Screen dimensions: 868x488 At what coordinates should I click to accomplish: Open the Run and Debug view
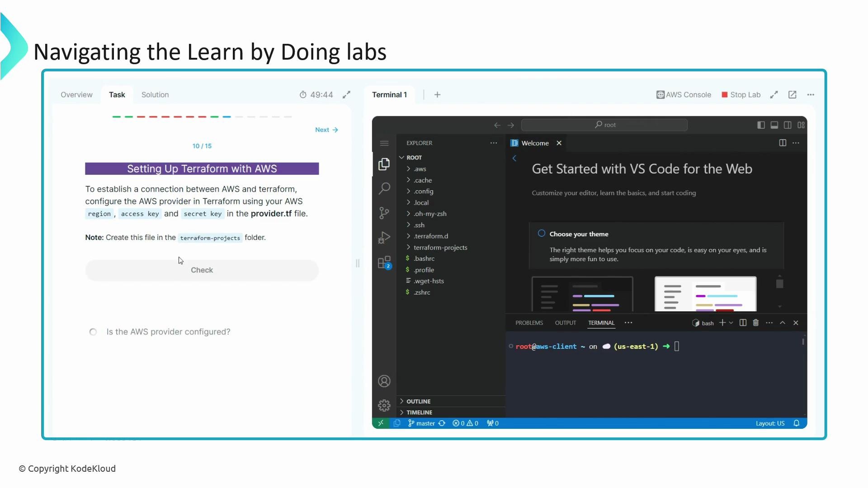384,238
